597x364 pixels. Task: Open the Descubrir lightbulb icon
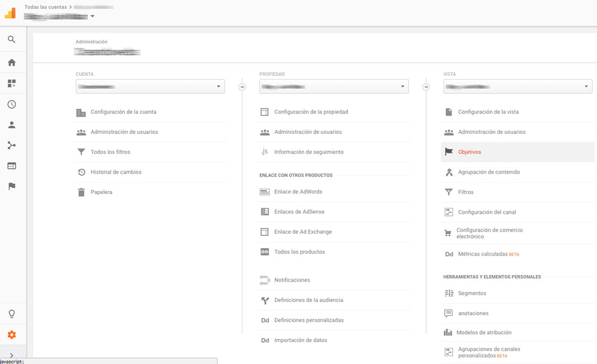[x=12, y=313]
